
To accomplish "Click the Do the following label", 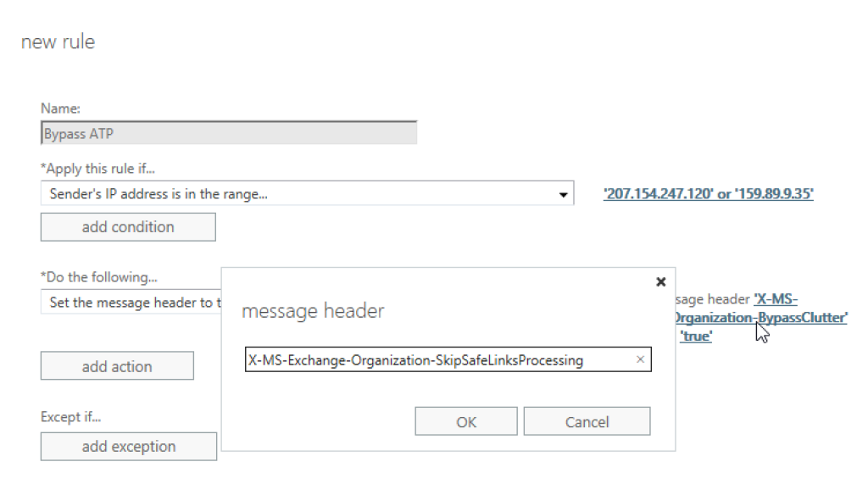I will click(x=99, y=277).
